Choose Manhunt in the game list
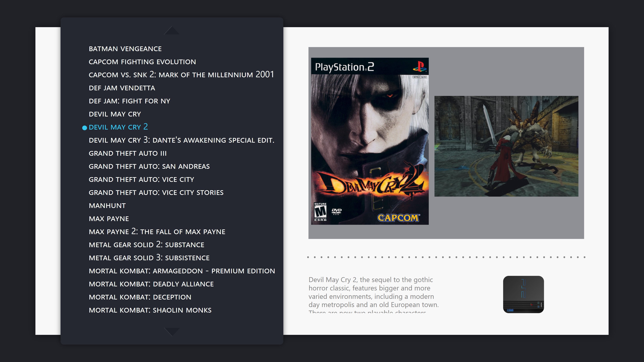 click(107, 205)
